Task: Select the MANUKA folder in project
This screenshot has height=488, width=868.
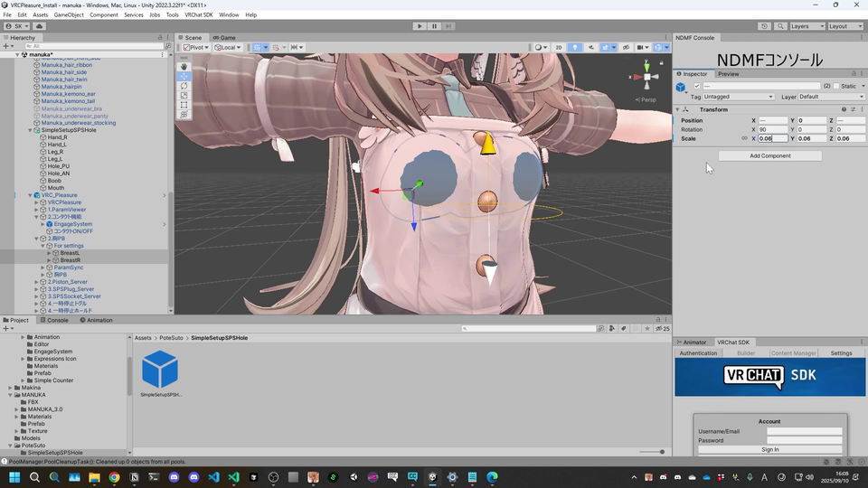Action: pos(33,395)
